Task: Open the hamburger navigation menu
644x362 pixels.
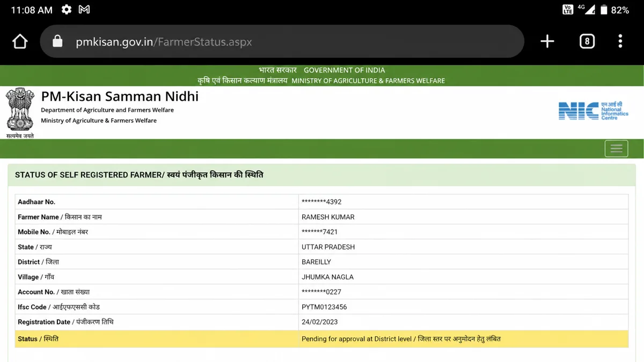Action: coord(616,149)
